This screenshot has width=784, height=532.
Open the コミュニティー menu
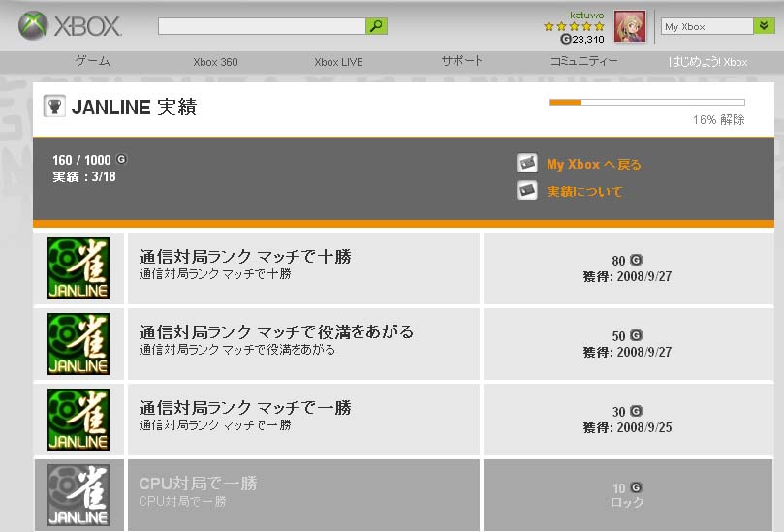[x=584, y=61]
